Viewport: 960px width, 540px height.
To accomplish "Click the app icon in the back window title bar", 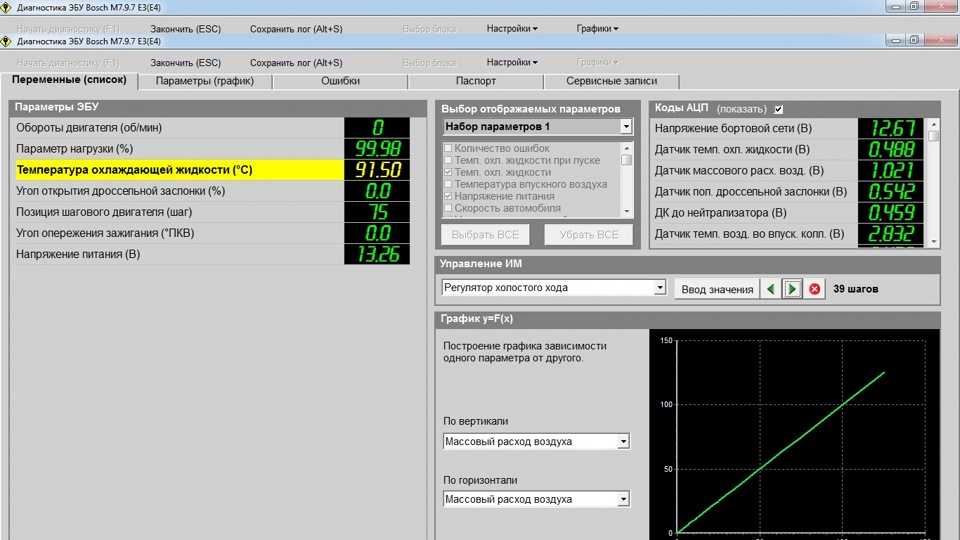I will [x=6, y=7].
